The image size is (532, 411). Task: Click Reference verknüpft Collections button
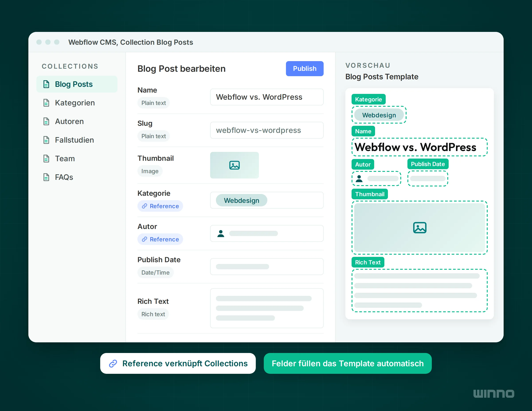click(x=178, y=363)
